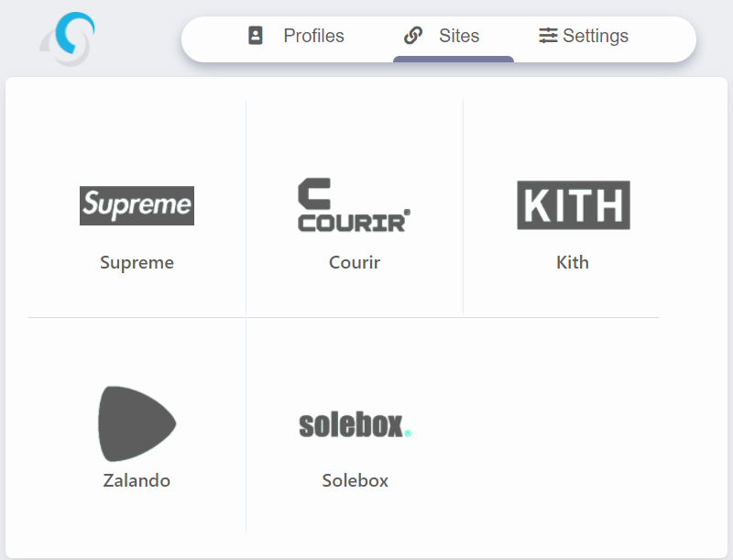The height and width of the screenshot is (560, 733).
Task: Click the empty navigation bar space left of Profiles
Action: [213, 38]
